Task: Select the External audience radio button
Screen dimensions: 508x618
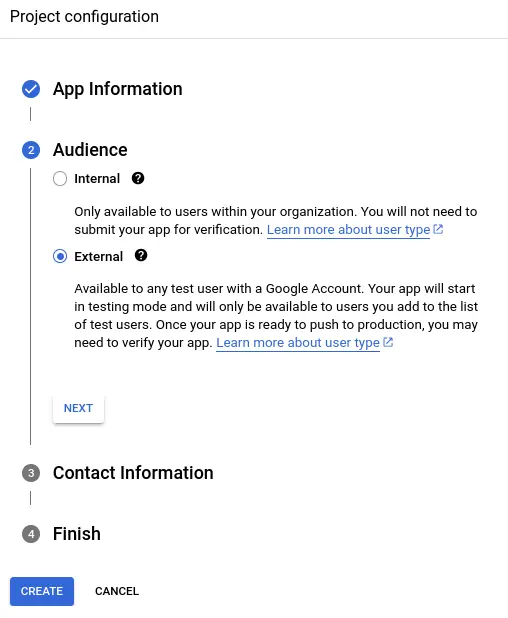Action: pyautogui.click(x=60, y=257)
